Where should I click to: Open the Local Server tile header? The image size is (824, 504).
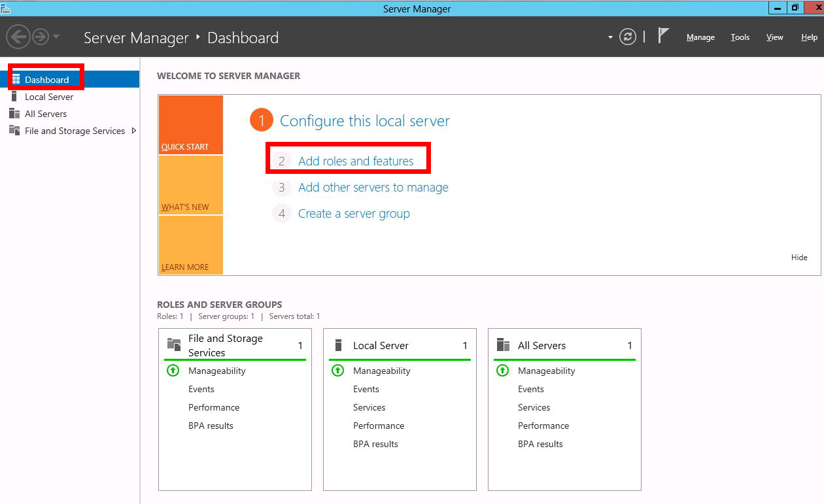click(x=400, y=345)
